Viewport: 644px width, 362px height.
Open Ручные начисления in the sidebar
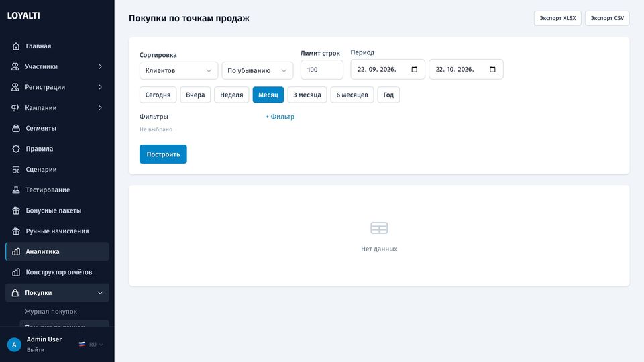(57, 231)
